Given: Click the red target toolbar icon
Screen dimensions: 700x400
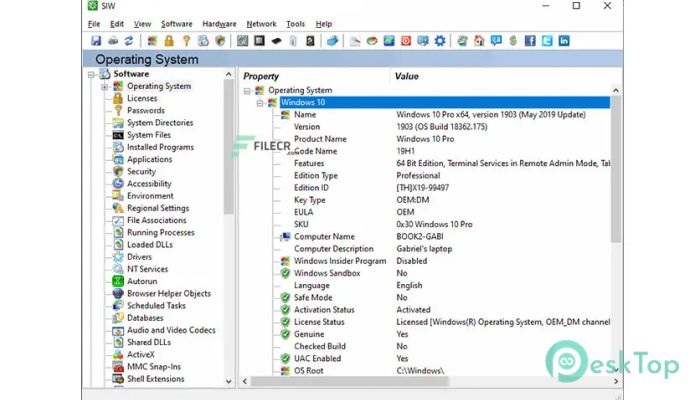Looking at the screenshot, I should pos(406,41).
